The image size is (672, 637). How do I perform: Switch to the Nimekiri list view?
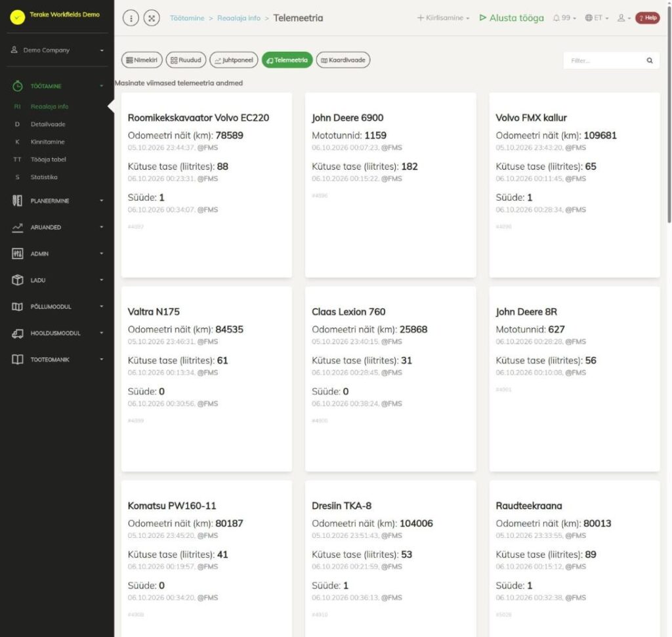click(x=142, y=60)
